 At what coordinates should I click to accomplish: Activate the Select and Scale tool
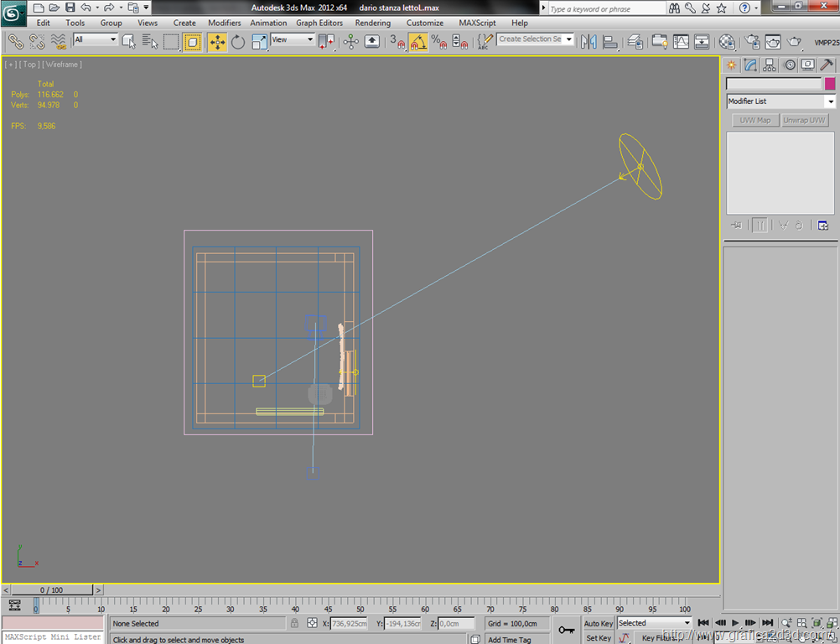(259, 42)
